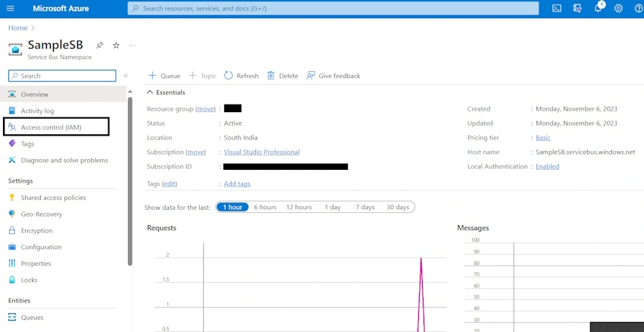This screenshot has width=644, height=332.
Task: Open the notifications bell
Action: pyautogui.click(x=598, y=8)
